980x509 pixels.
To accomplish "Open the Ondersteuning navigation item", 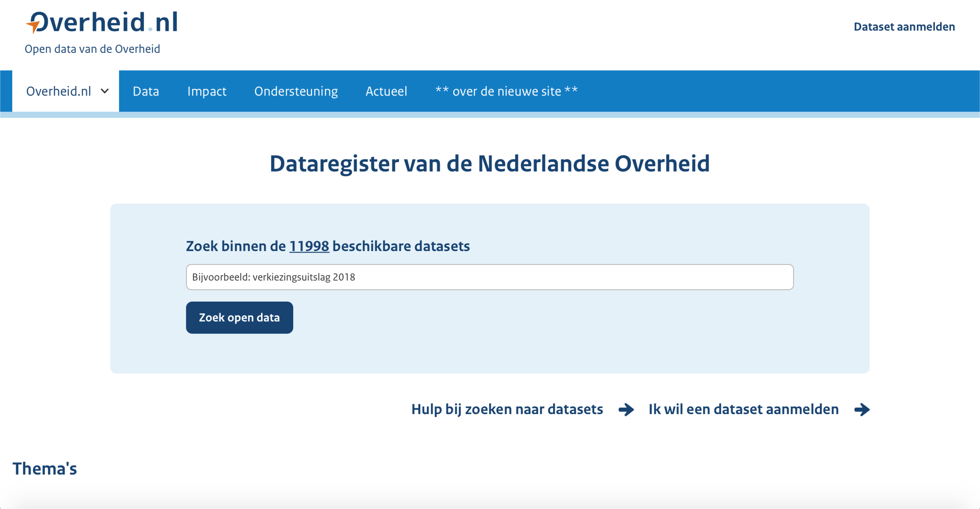I will (296, 91).
